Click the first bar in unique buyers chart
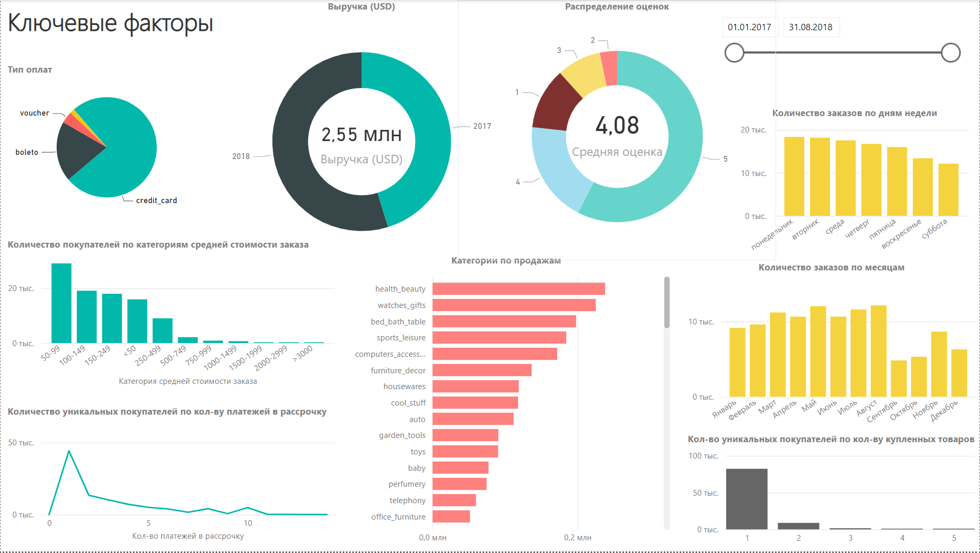980x553 pixels. [x=747, y=498]
